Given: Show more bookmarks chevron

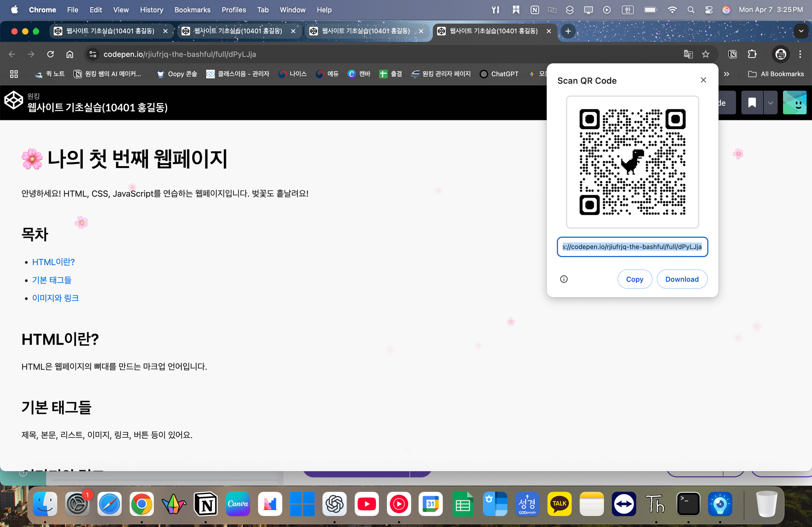Looking at the screenshot, I should [x=726, y=74].
